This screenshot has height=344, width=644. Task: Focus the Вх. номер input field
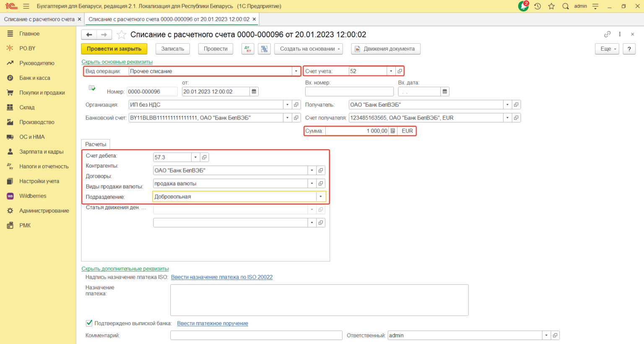349,92
